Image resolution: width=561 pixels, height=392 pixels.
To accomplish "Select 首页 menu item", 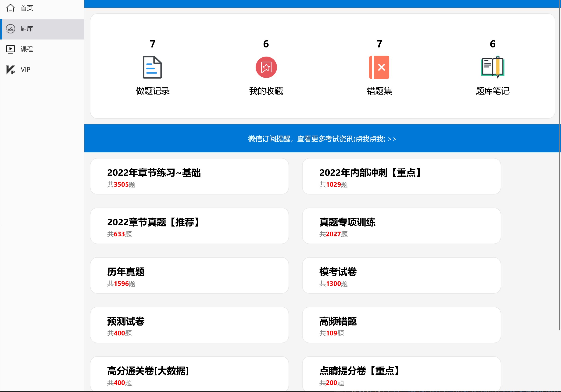I will [27, 8].
